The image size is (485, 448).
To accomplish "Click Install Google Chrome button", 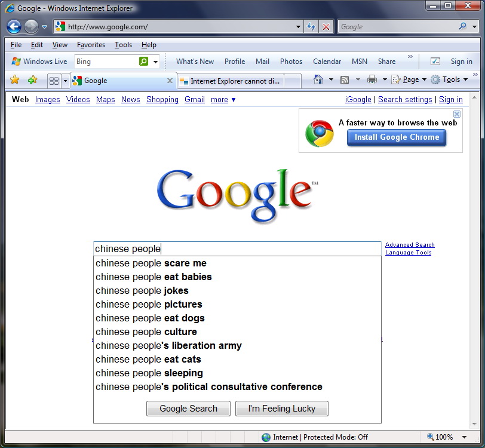I will [397, 137].
